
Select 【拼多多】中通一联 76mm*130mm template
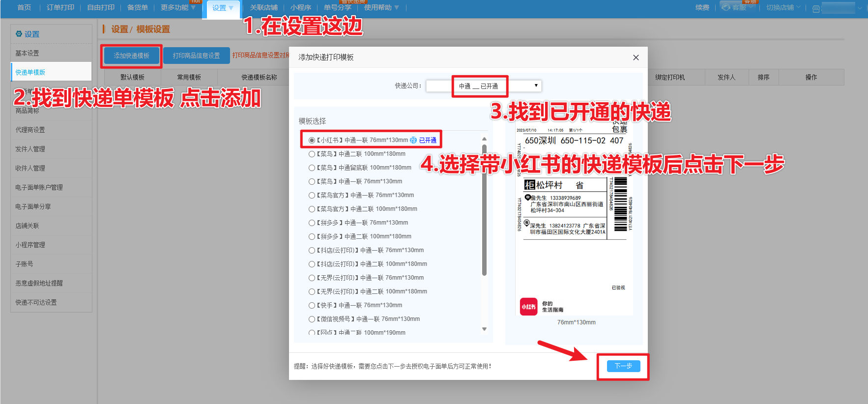[312, 223]
